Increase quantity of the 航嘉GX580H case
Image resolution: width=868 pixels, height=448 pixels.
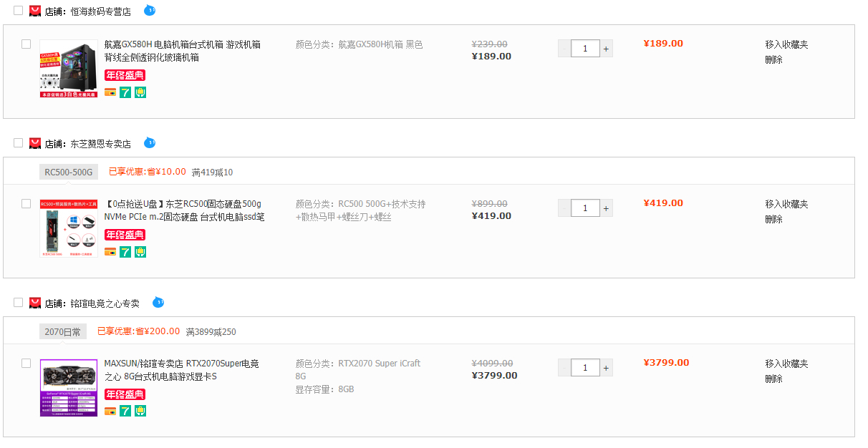pos(607,49)
